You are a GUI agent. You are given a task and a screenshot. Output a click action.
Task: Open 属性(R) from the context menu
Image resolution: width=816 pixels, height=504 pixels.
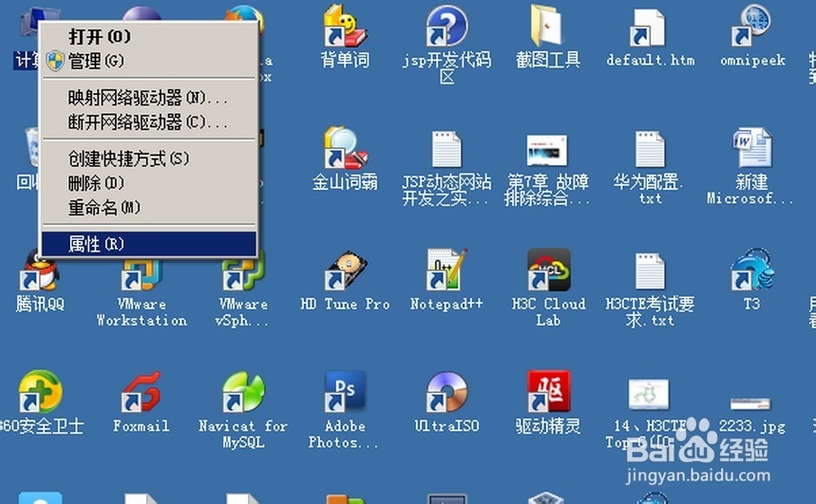[x=149, y=244]
